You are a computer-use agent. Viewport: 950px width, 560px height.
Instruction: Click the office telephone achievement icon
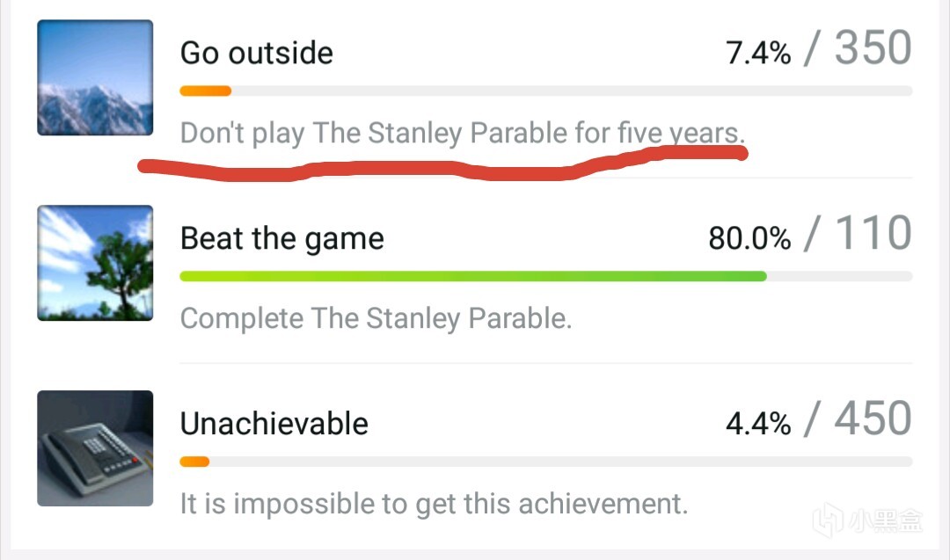pyautogui.click(x=95, y=448)
